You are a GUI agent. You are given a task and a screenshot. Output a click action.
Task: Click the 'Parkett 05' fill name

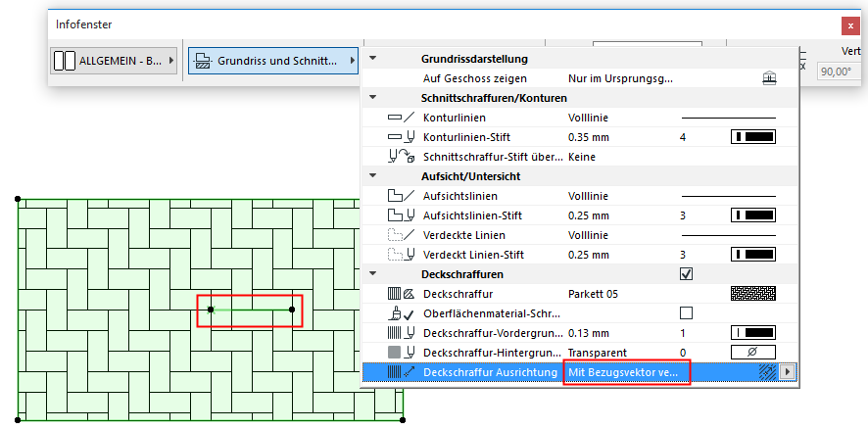[x=593, y=294]
